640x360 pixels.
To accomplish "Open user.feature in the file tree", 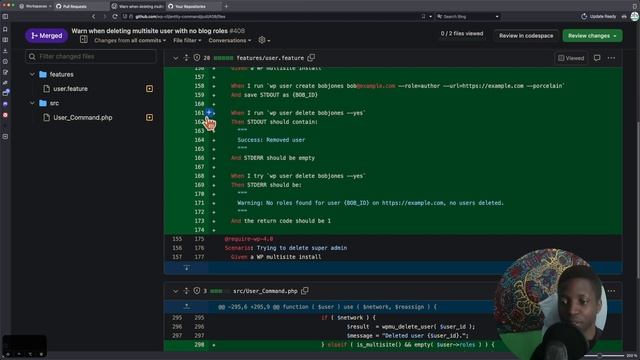I will coord(70,89).
